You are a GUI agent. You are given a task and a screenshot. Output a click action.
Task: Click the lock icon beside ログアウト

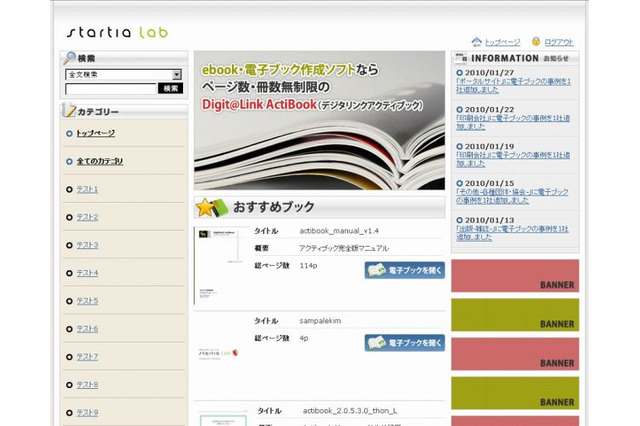point(536,41)
